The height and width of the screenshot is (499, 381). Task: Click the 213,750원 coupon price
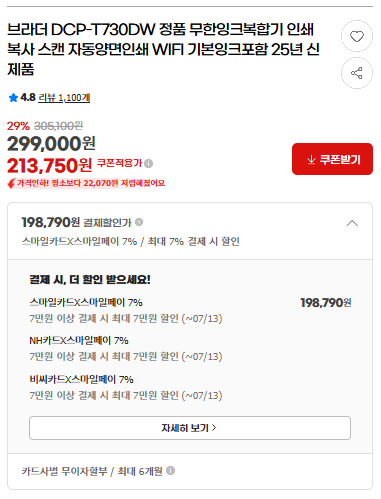click(x=49, y=165)
